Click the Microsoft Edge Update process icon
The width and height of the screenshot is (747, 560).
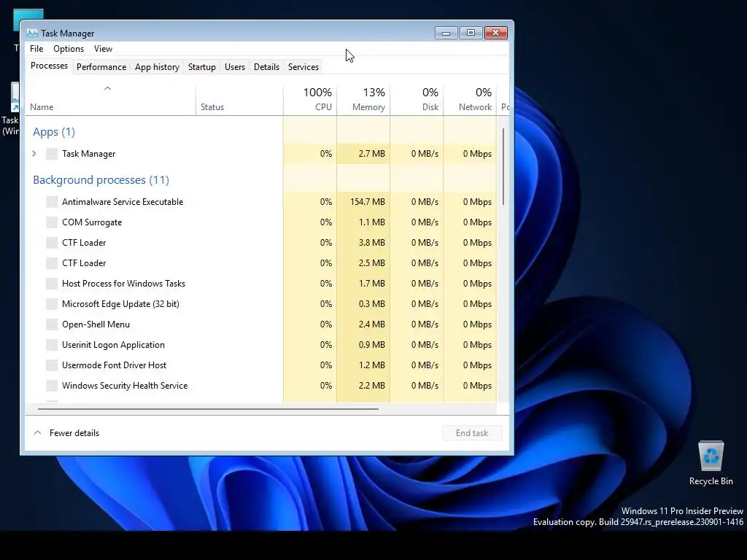click(52, 304)
